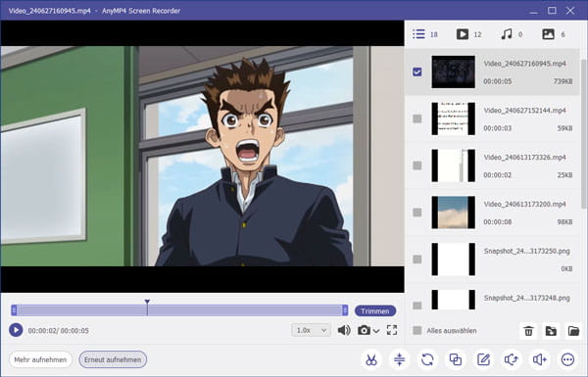Image resolution: width=588 pixels, height=377 pixels.
Task: Click the video preview area
Action: click(x=202, y=157)
